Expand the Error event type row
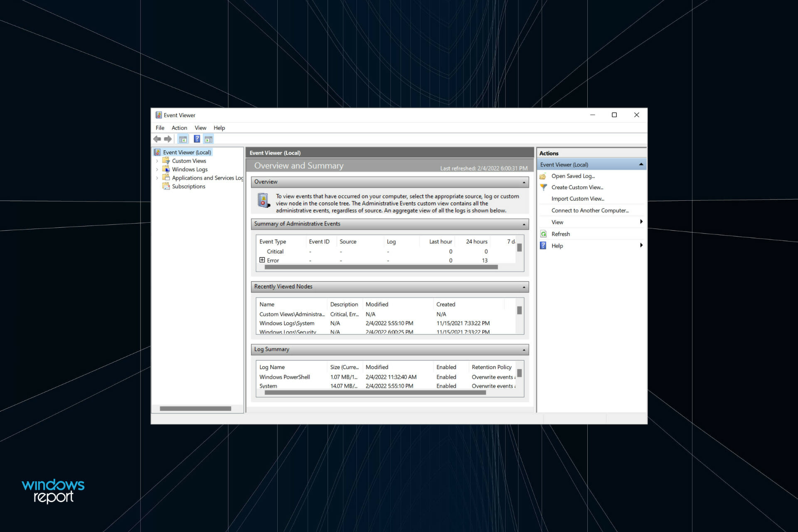Screen dimensions: 798x532 click(x=262, y=260)
